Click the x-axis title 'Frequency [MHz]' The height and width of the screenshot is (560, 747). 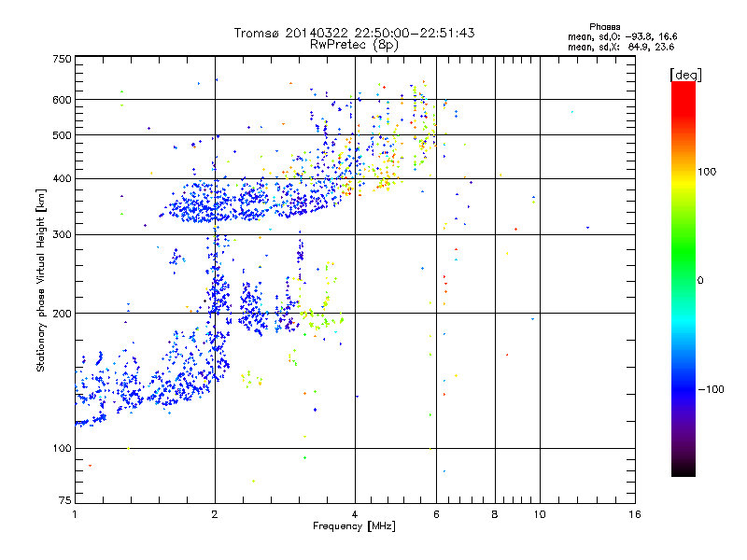[354, 526]
